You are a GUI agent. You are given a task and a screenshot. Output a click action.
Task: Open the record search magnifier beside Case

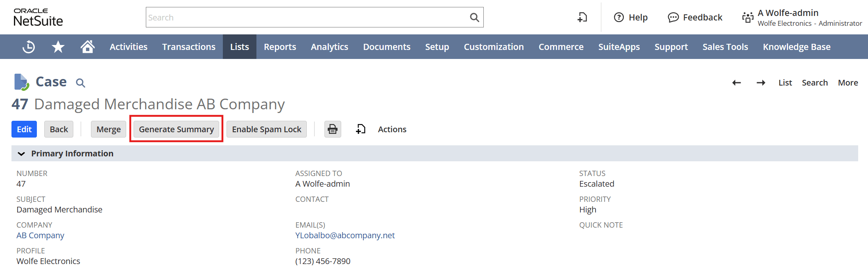point(80,83)
